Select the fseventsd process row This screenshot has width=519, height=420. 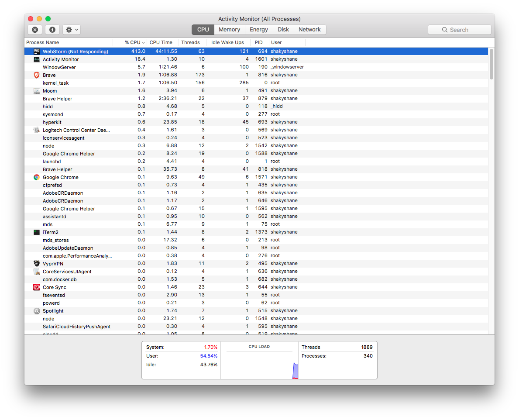coord(256,295)
